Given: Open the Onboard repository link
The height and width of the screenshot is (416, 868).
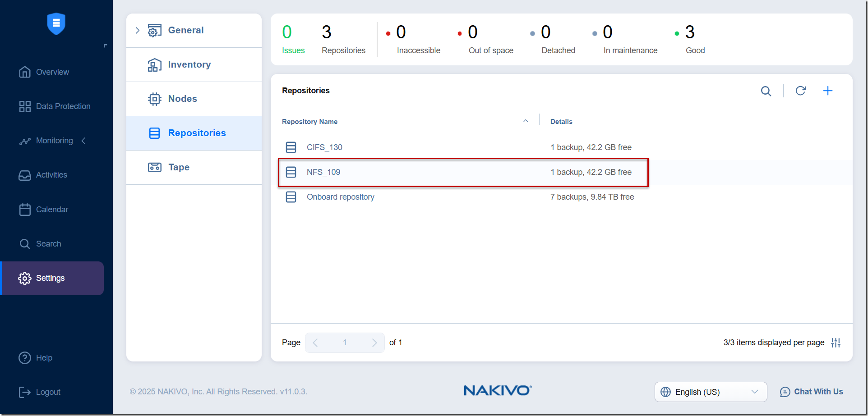Looking at the screenshot, I should coord(341,197).
